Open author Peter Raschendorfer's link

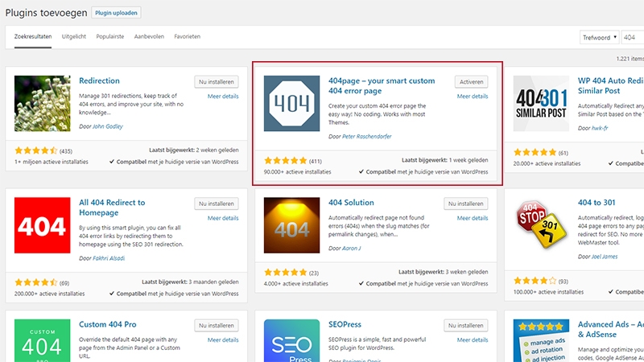click(x=367, y=136)
